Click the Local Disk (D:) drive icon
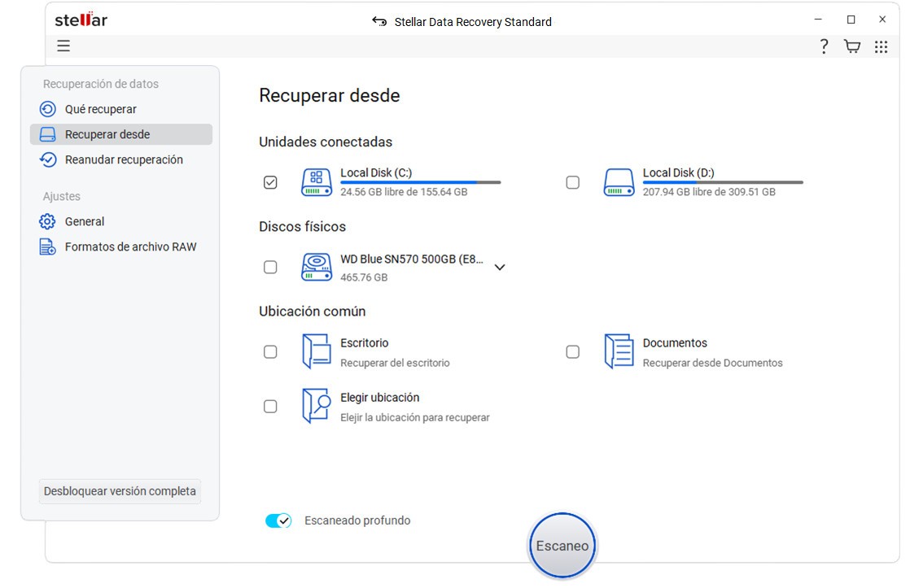Image resolution: width=910 pixels, height=588 pixels. coord(619,182)
